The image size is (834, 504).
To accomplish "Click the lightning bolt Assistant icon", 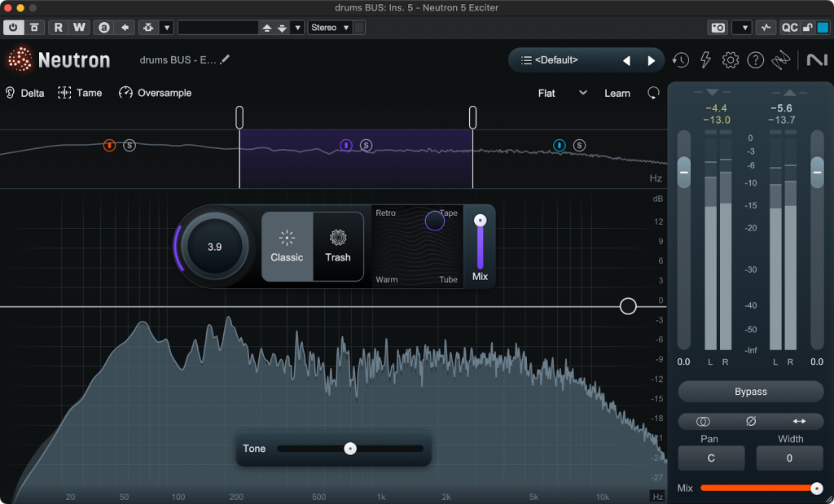I will [705, 60].
